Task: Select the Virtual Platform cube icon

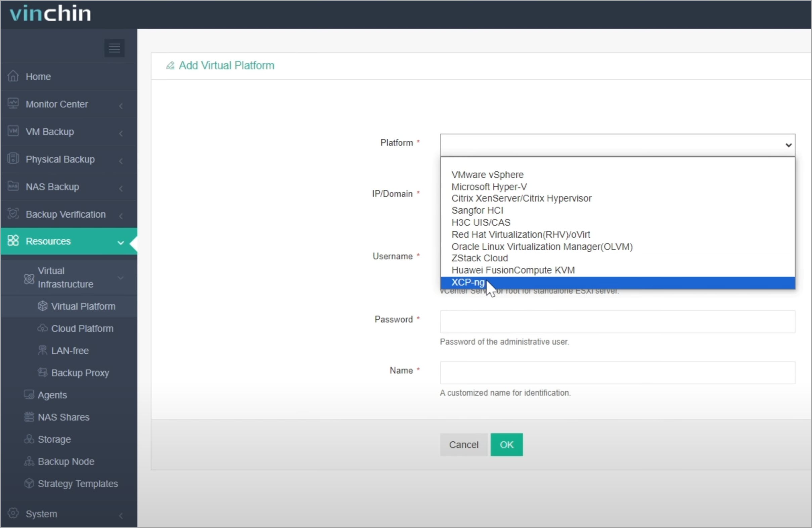Action: 42,306
